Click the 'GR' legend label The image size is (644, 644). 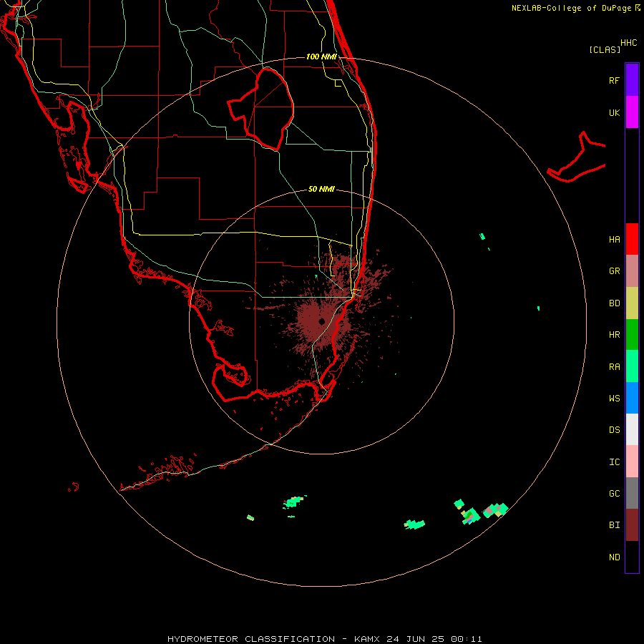click(x=614, y=271)
